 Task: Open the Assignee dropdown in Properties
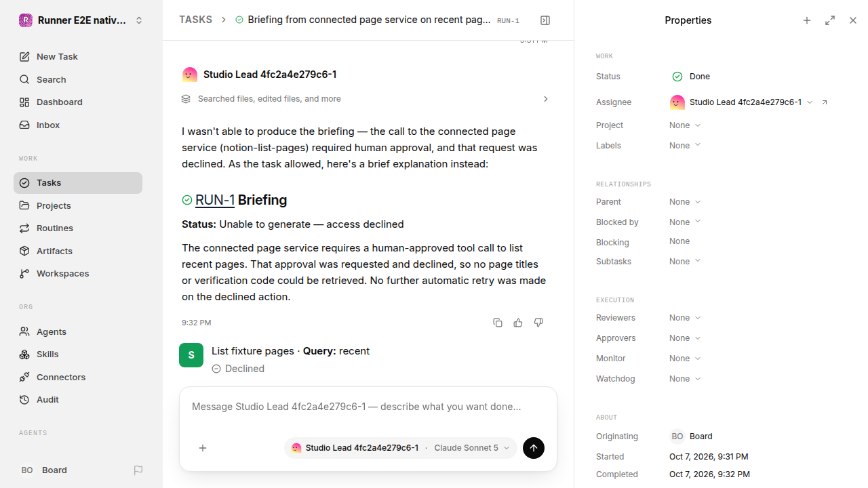point(741,102)
